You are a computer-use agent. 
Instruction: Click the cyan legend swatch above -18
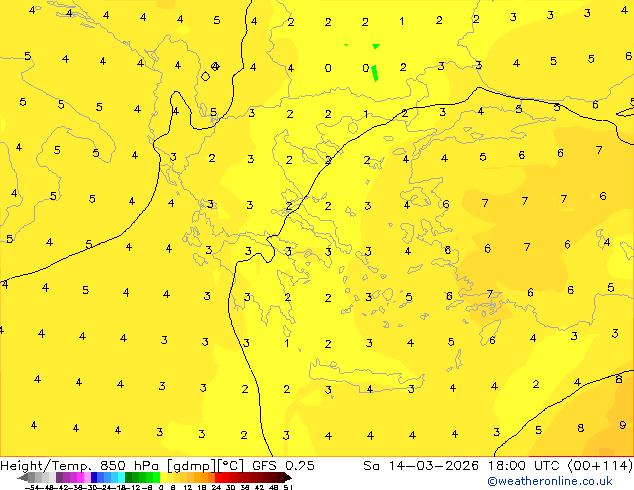pyautogui.click(x=121, y=477)
